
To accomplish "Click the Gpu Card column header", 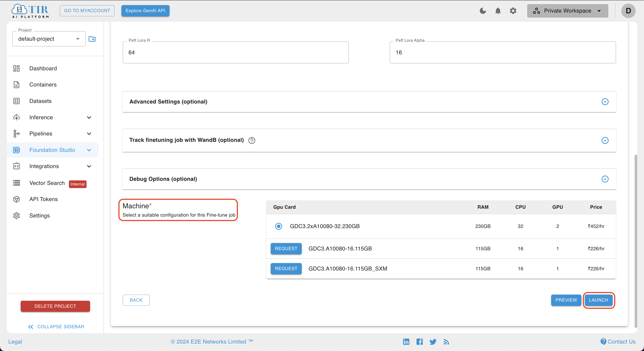I will click(285, 207).
